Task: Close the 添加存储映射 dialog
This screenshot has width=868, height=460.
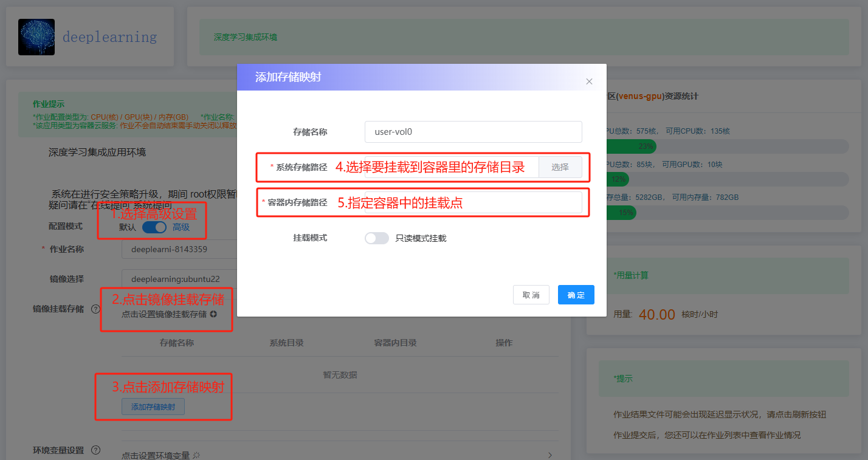Action: [x=589, y=81]
